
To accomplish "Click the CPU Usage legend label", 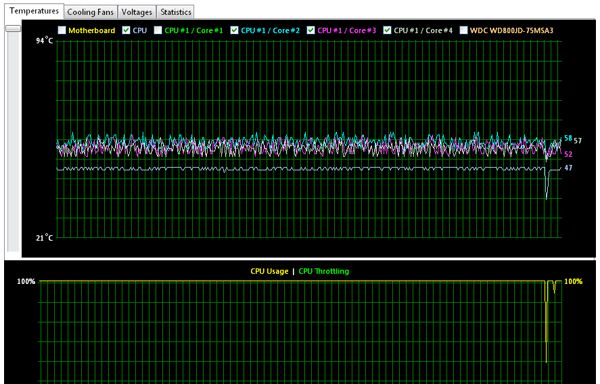I will 269,271.
